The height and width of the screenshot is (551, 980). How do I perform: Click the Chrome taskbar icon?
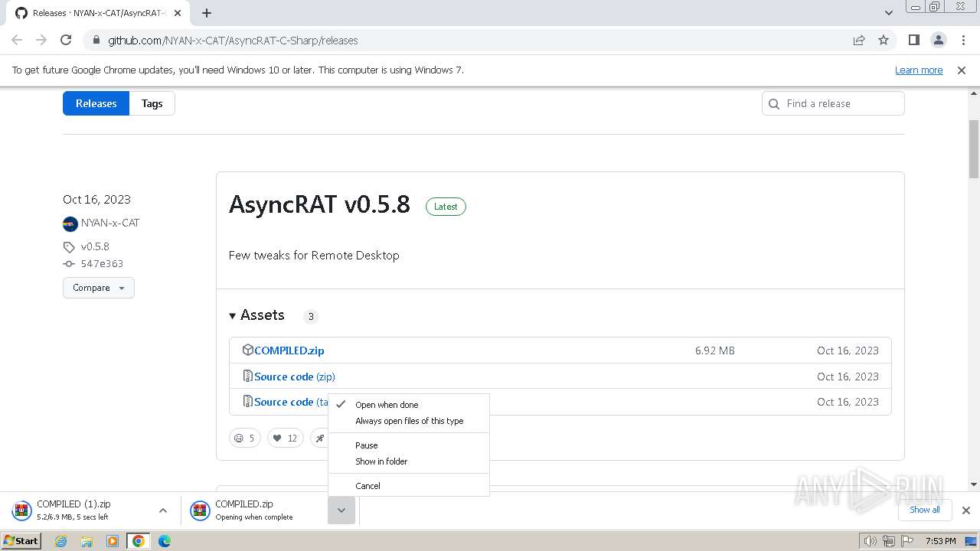139,541
